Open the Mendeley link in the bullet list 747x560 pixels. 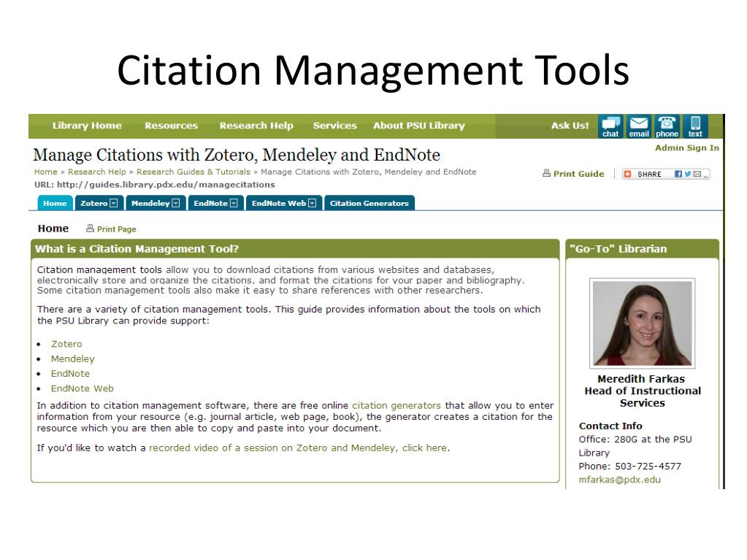(x=73, y=358)
